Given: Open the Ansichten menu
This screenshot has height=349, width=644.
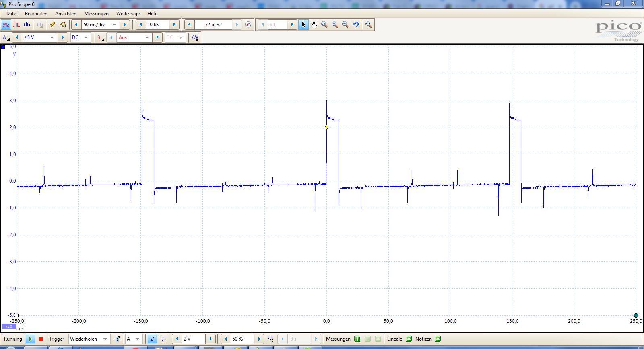Looking at the screenshot, I should pyautogui.click(x=66, y=14).
